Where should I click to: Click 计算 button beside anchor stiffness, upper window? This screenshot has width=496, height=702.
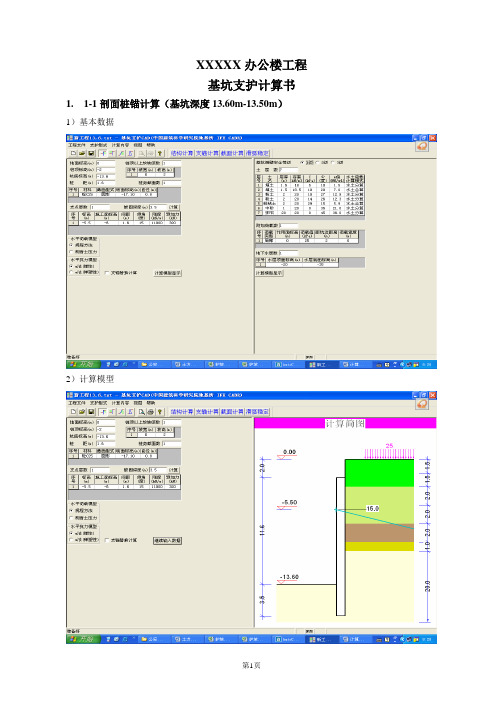click(x=174, y=207)
